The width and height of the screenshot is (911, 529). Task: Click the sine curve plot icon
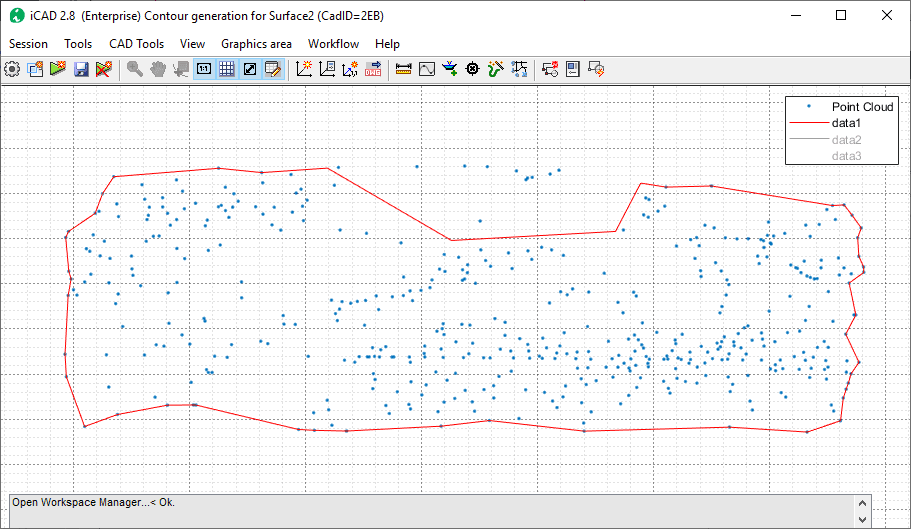(427, 69)
